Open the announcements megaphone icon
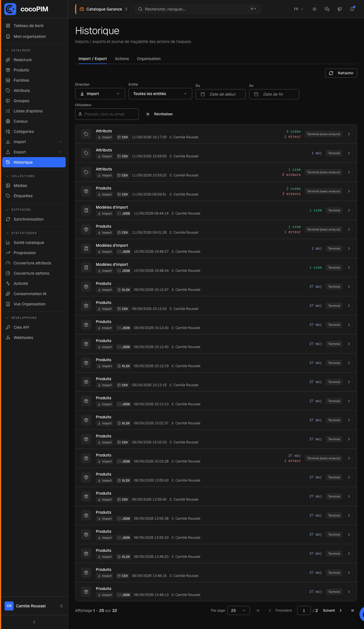This screenshot has height=629, width=364. 340,9
